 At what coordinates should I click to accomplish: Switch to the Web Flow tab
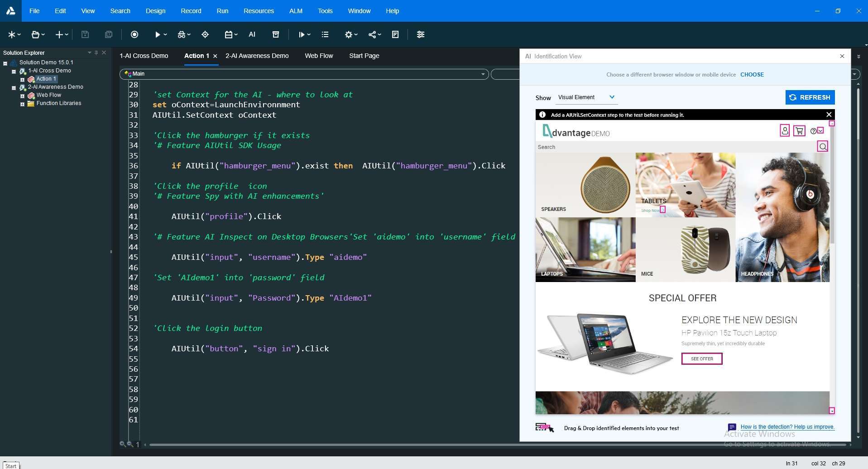319,56
